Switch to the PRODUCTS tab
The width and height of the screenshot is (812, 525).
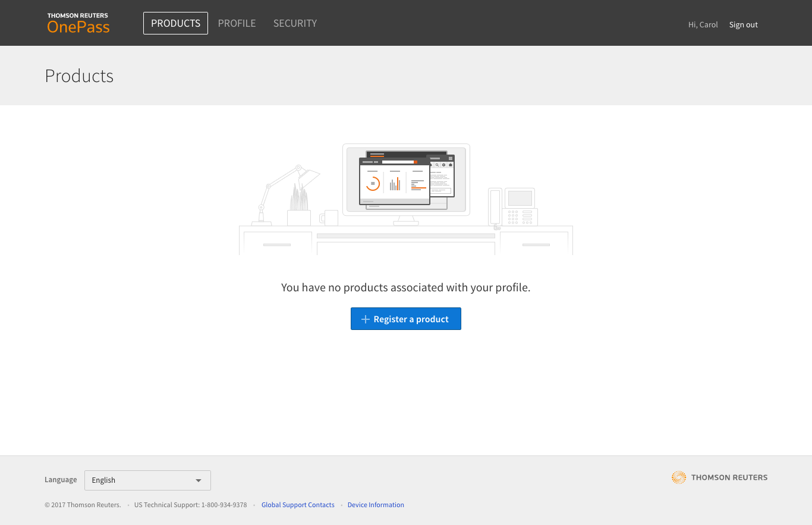[175, 23]
